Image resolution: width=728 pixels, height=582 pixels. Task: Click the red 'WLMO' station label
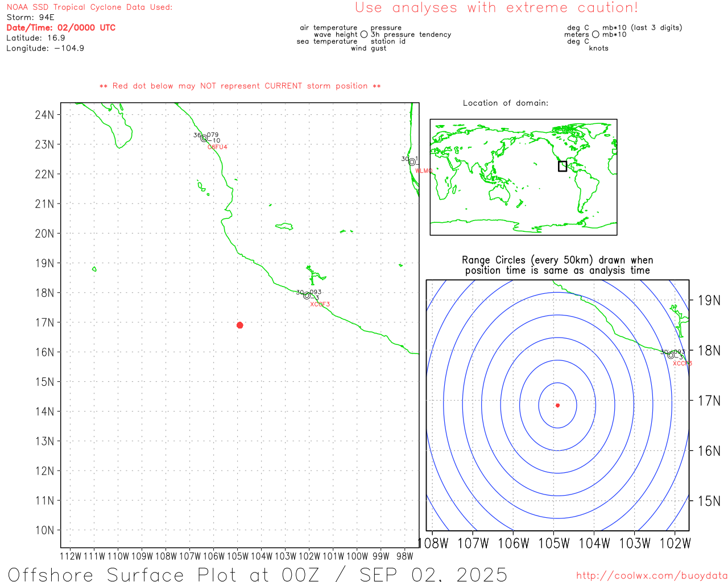(424, 171)
